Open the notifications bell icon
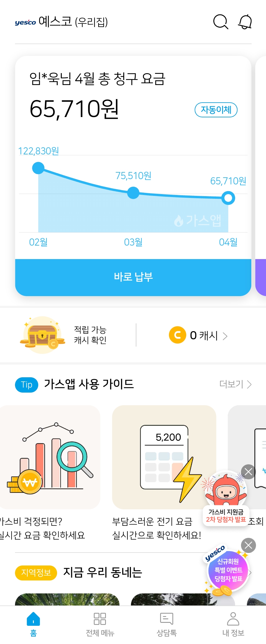This screenshot has height=644, width=266. click(x=245, y=22)
